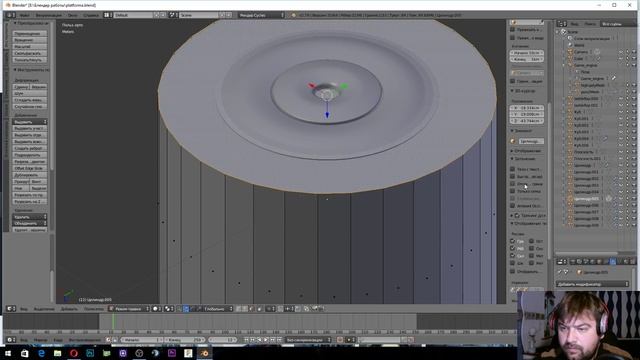Switch to edge select mode icon
Image resolution: width=640 pixels, height=360 pixels.
245,309
